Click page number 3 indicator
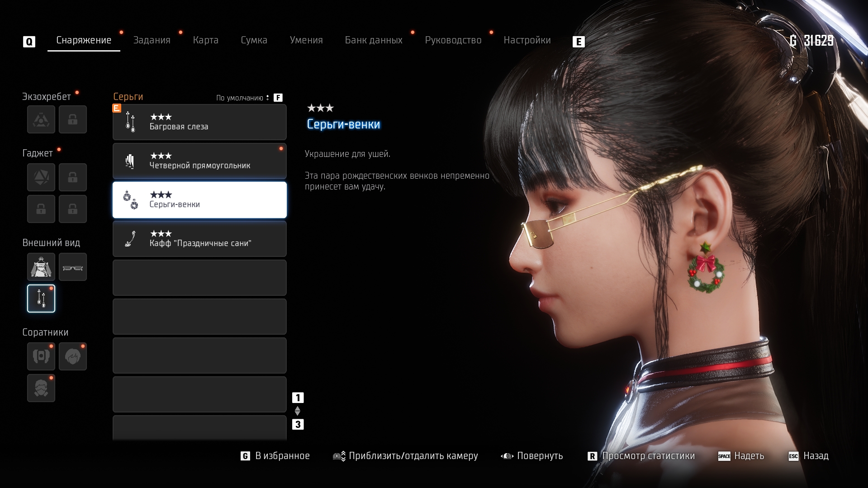 click(298, 425)
